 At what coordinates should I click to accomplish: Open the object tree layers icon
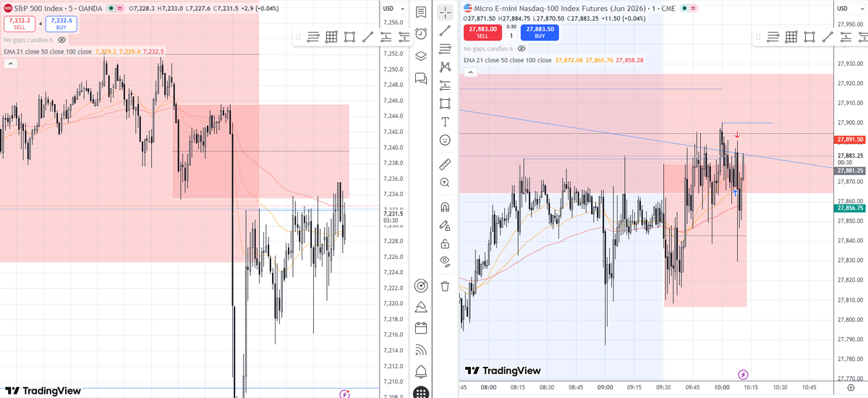coord(420,56)
